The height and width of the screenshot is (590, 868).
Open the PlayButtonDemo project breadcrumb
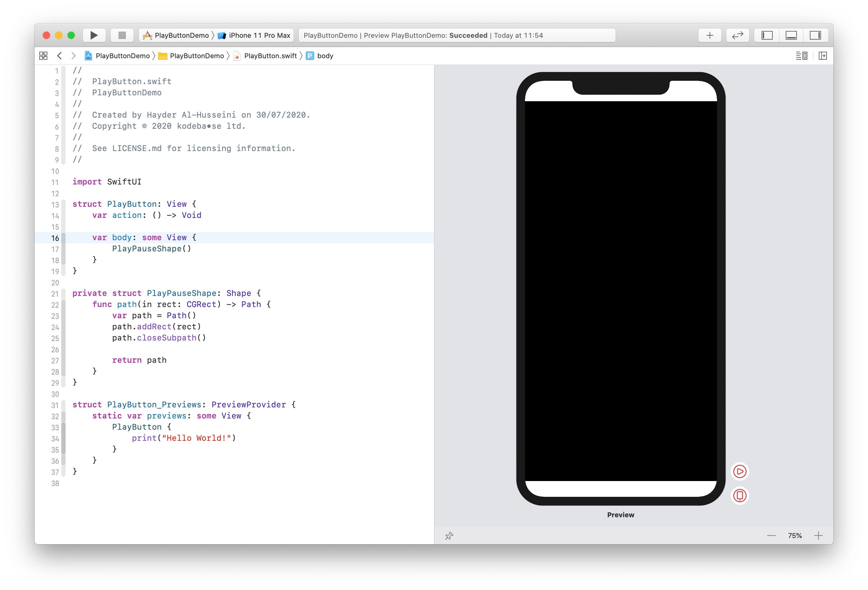pos(117,56)
